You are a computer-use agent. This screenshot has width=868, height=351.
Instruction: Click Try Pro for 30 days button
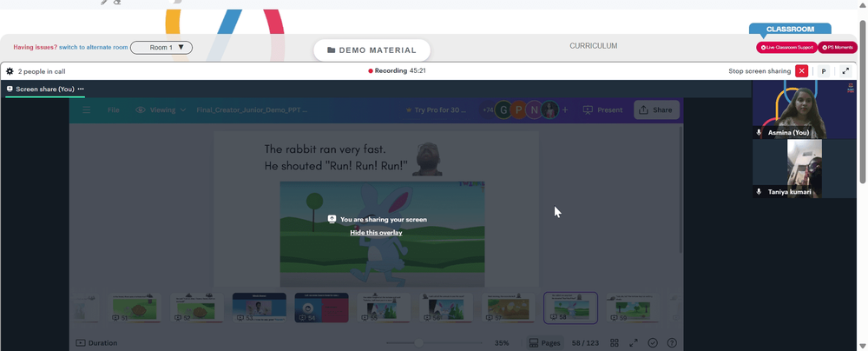coord(437,109)
